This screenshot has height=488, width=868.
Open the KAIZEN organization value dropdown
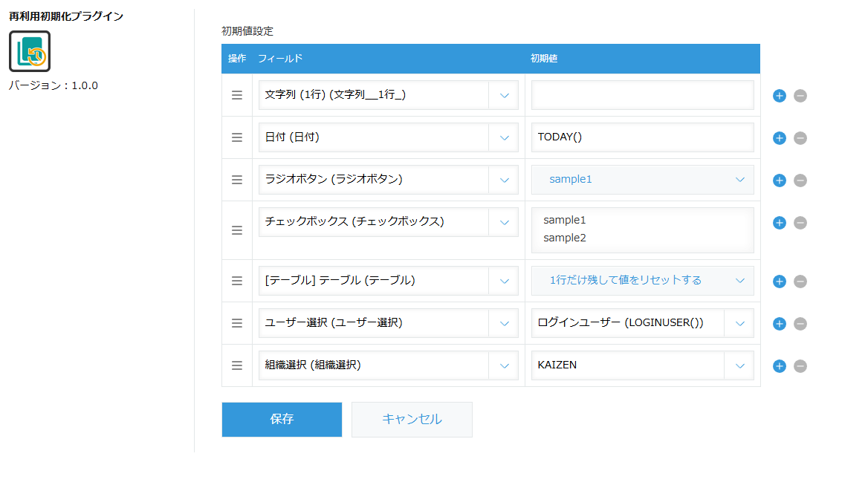pyautogui.click(x=739, y=365)
